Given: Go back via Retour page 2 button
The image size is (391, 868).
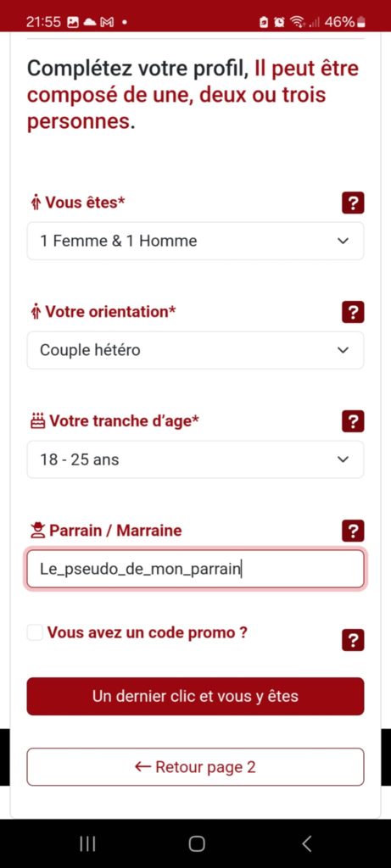Looking at the screenshot, I should coord(195,766).
